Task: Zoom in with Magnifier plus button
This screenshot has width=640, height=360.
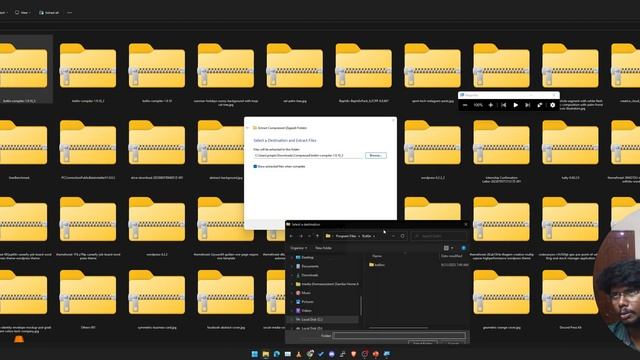Action: 491,105
